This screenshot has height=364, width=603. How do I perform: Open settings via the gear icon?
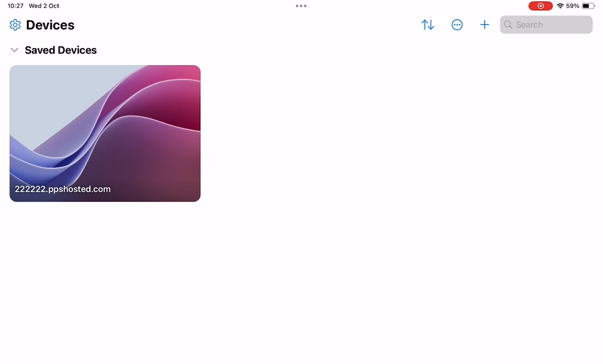pos(15,25)
